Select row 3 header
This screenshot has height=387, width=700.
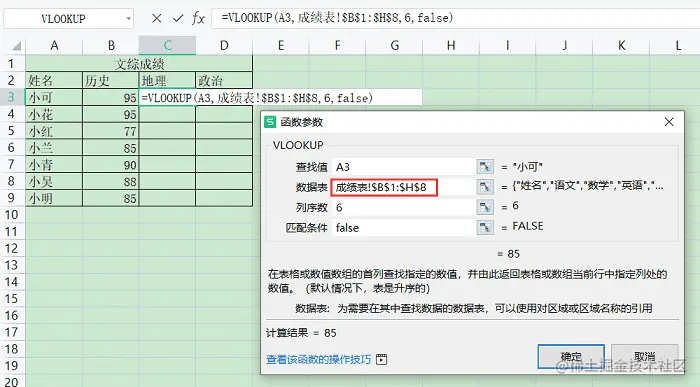11,97
